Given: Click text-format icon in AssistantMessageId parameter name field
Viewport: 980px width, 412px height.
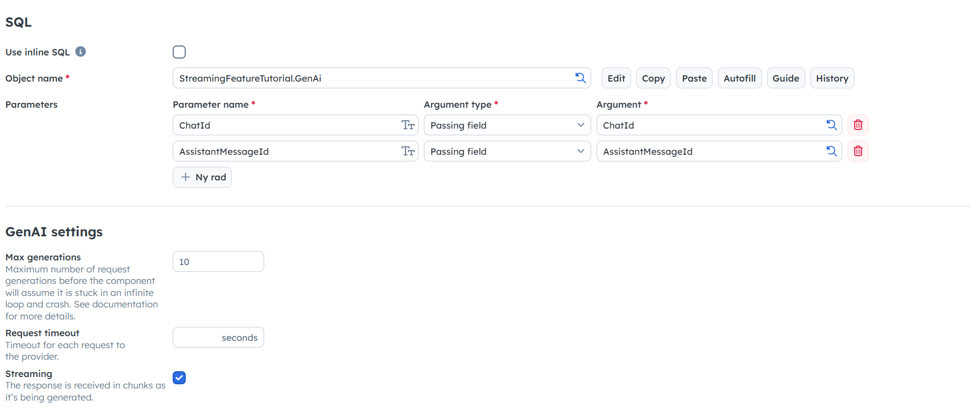Looking at the screenshot, I should [x=408, y=151].
